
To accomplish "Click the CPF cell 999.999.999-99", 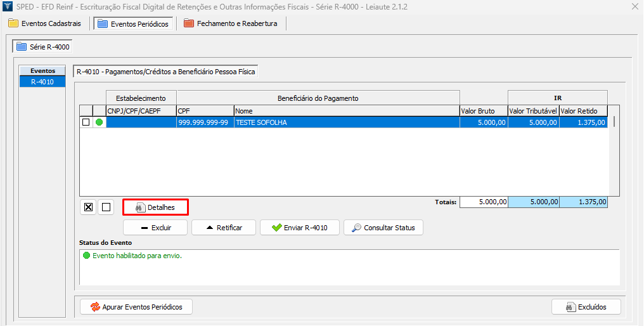I will click(205, 122).
